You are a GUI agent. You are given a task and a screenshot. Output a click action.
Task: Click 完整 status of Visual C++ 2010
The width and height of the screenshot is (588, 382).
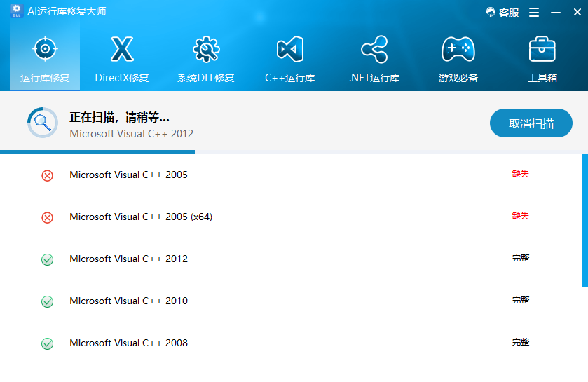point(521,300)
